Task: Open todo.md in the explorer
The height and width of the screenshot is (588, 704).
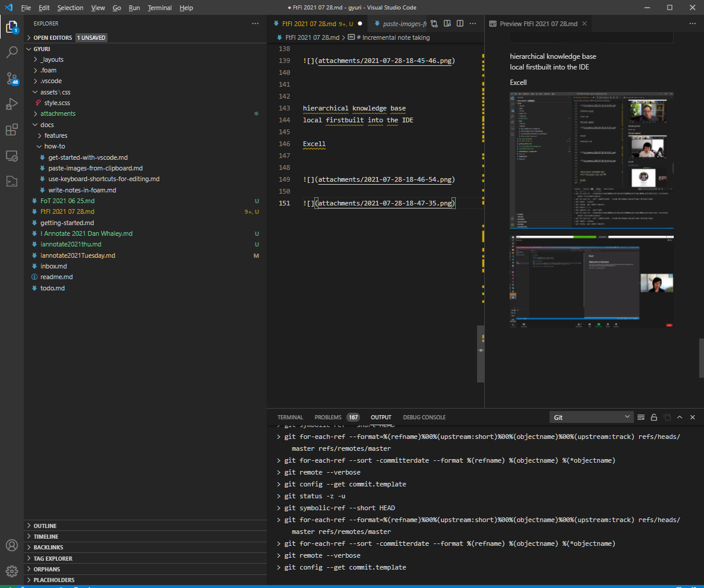Action: [52, 288]
